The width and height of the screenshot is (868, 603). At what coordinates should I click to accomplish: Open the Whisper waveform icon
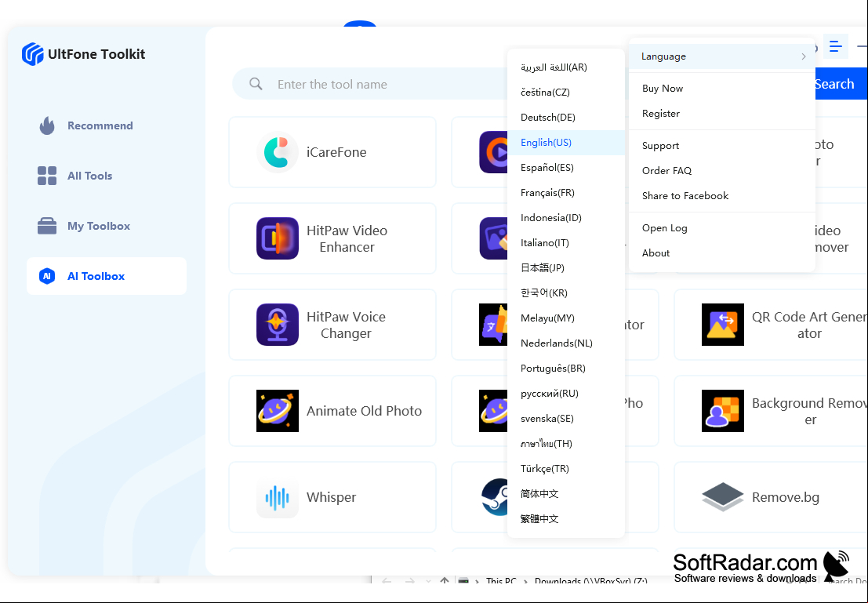coord(278,497)
